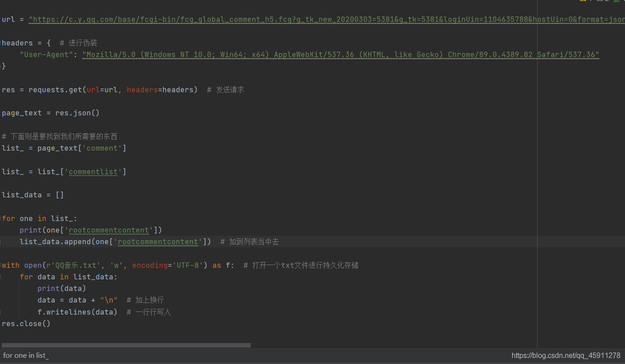This screenshot has width=625, height=364.
Task: Click 'list_data.append' call
Action: 55,242
